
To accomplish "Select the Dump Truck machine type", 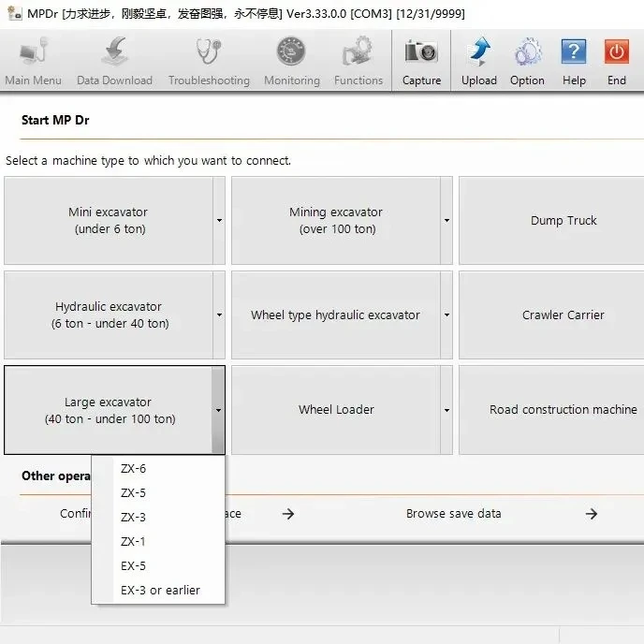I will 551,221.
